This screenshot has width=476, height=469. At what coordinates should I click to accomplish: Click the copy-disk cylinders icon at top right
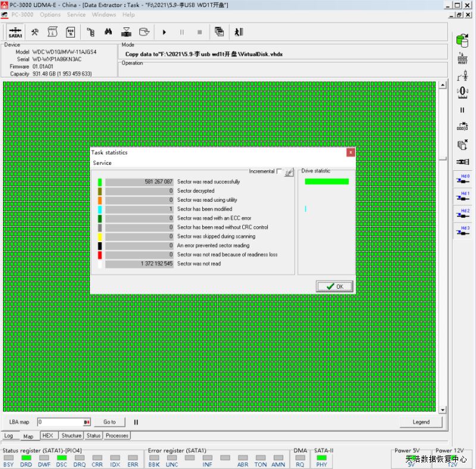click(462, 40)
